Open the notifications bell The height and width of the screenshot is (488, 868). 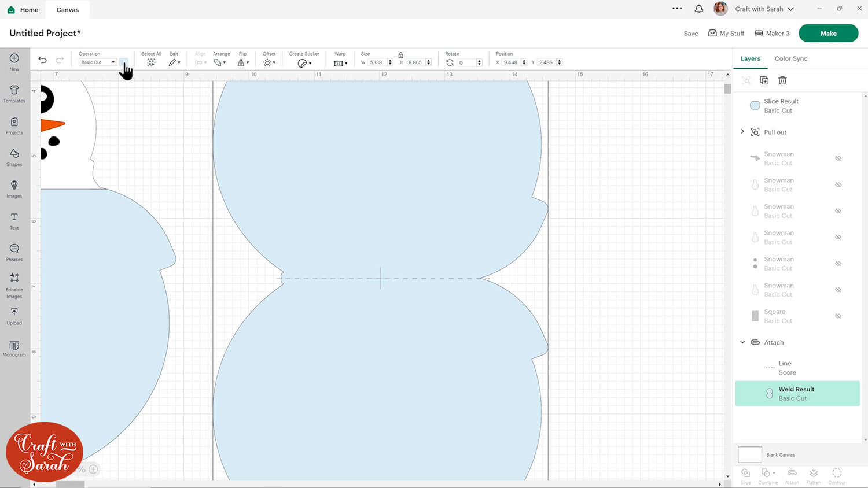tap(699, 9)
